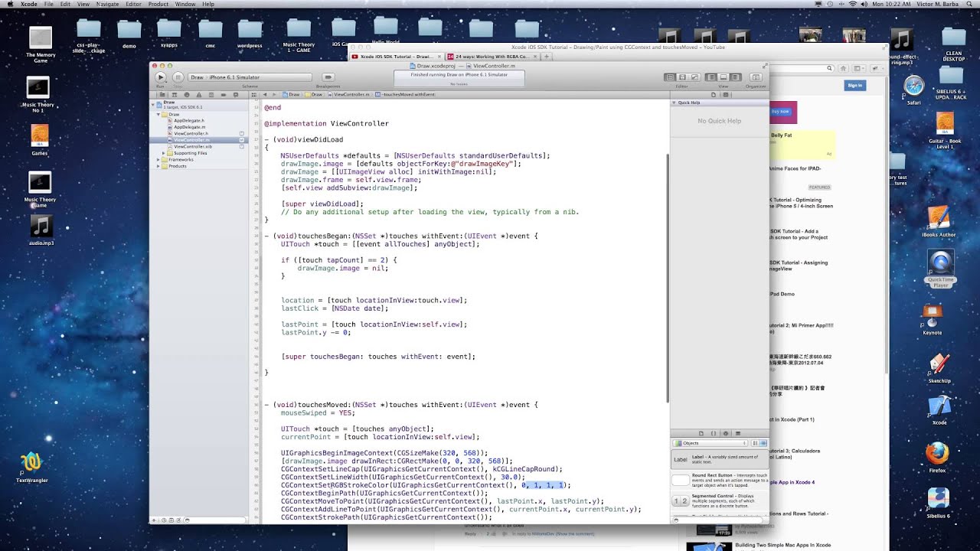Select the Round Rect Button object
This screenshot has height=551, width=980.
coord(720,480)
